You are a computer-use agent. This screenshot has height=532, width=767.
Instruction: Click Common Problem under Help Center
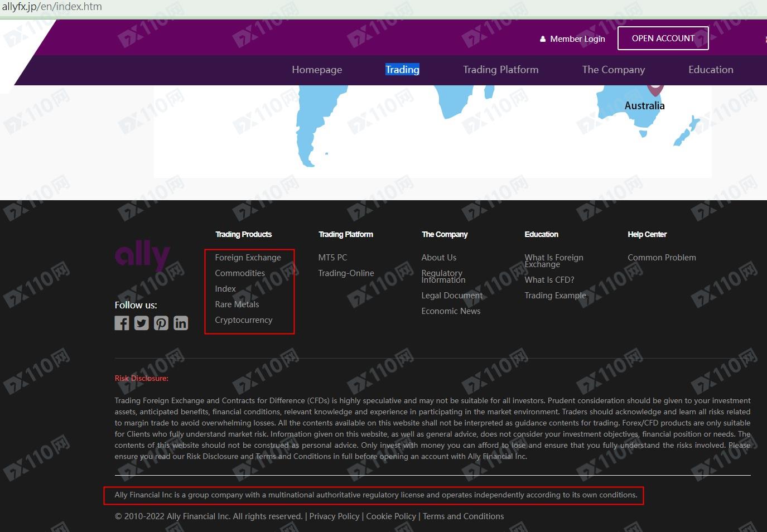(662, 258)
